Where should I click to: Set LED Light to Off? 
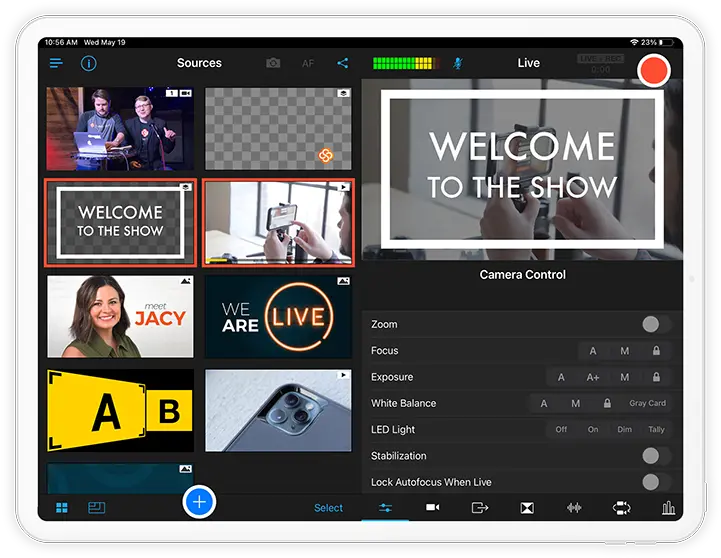(561, 429)
